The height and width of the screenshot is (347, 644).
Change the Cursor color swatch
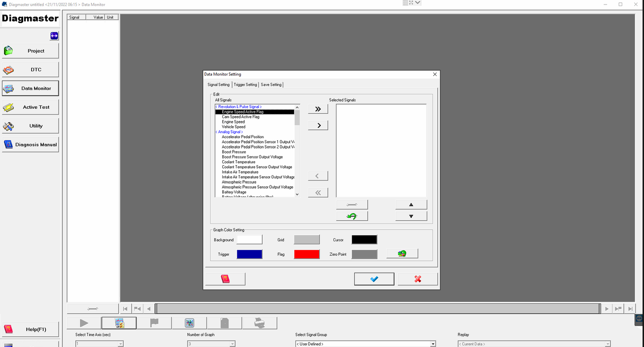365,240
